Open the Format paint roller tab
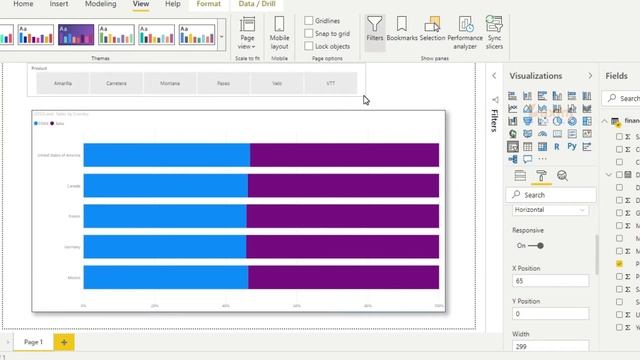Viewport: 640px width, 360px height. point(541,176)
